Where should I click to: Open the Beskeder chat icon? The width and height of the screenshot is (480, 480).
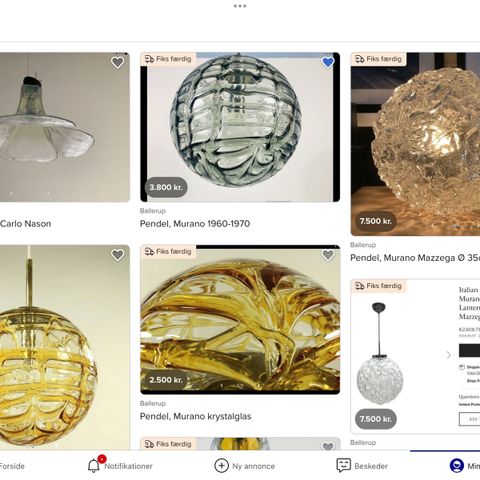click(x=343, y=465)
